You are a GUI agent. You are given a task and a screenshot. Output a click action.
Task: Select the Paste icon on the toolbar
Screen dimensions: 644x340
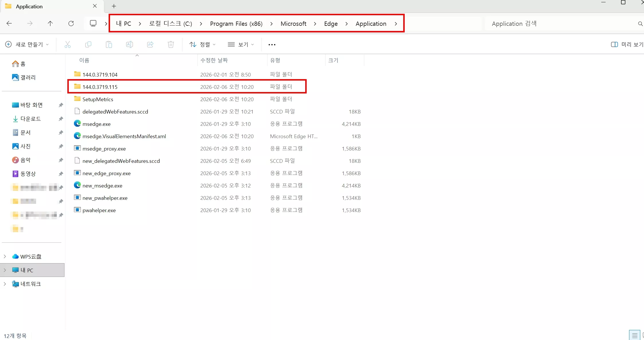pyautogui.click(x=109, y=44)
